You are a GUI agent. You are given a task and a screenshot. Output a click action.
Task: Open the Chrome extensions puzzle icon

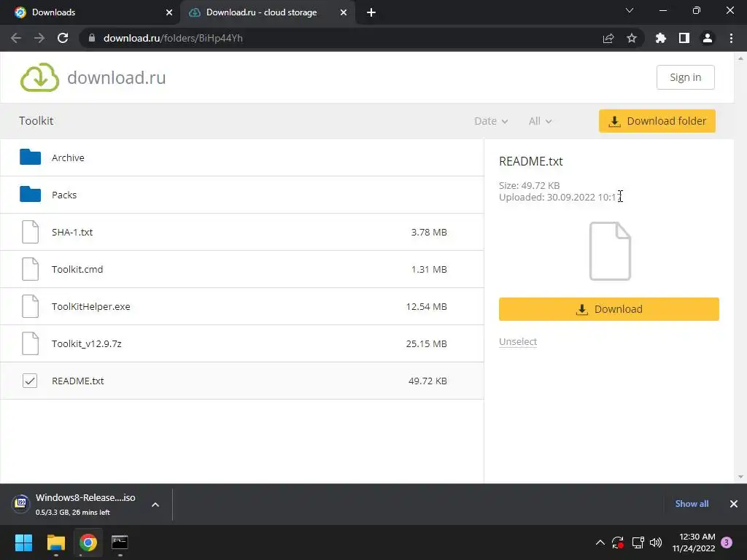pyautogui.click(x=661, y=38)
